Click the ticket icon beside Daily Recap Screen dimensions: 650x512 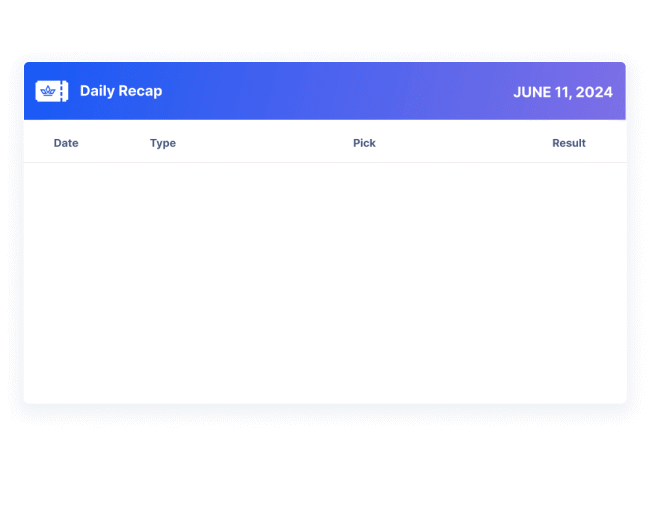pos(52,91)
